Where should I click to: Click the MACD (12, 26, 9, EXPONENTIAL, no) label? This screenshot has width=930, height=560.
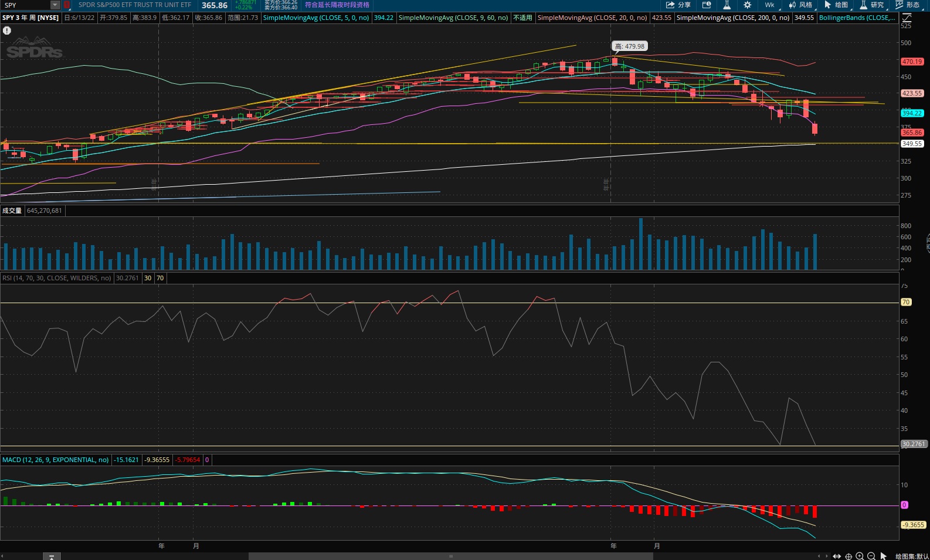point(56,460)
